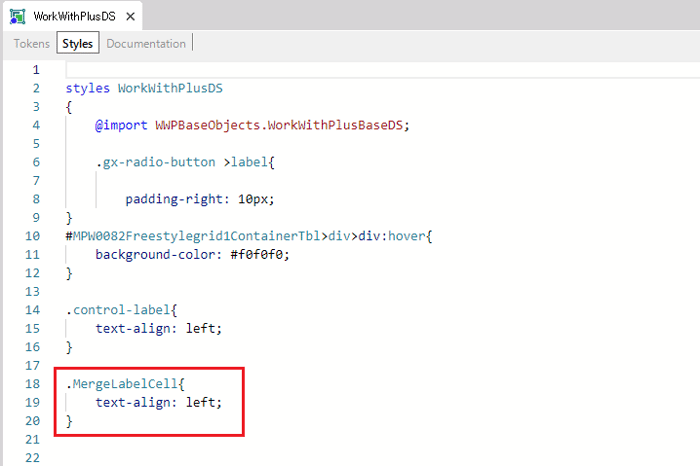700x466 pixels.
Task: Click the @import WWPBaseObjects statement
Action: (253, 125)
